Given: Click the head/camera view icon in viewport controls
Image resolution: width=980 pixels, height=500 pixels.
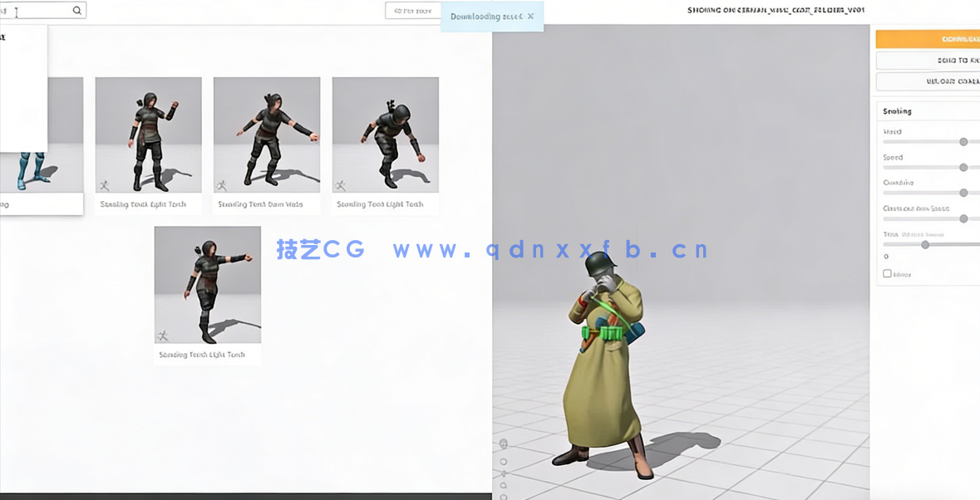Looking at the screenshot, I should coord(504,444).
